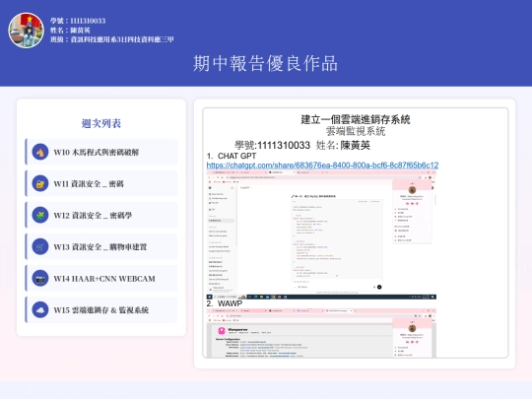Click the puzzle piece icon for W12

40,215
